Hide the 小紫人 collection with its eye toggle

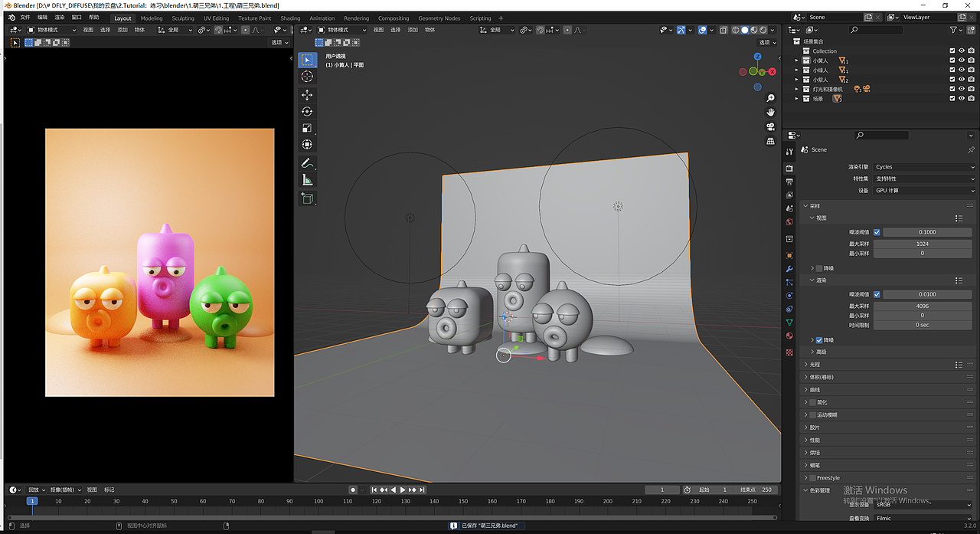960,79
